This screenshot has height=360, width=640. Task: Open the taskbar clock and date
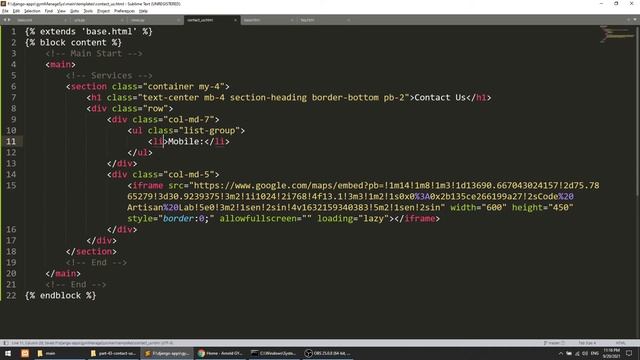(611, 353)
